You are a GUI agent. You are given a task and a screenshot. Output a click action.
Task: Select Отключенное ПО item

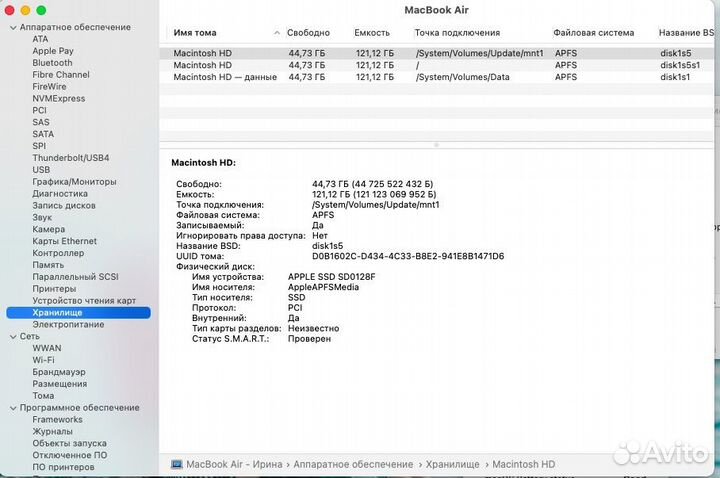click(69, 456)
